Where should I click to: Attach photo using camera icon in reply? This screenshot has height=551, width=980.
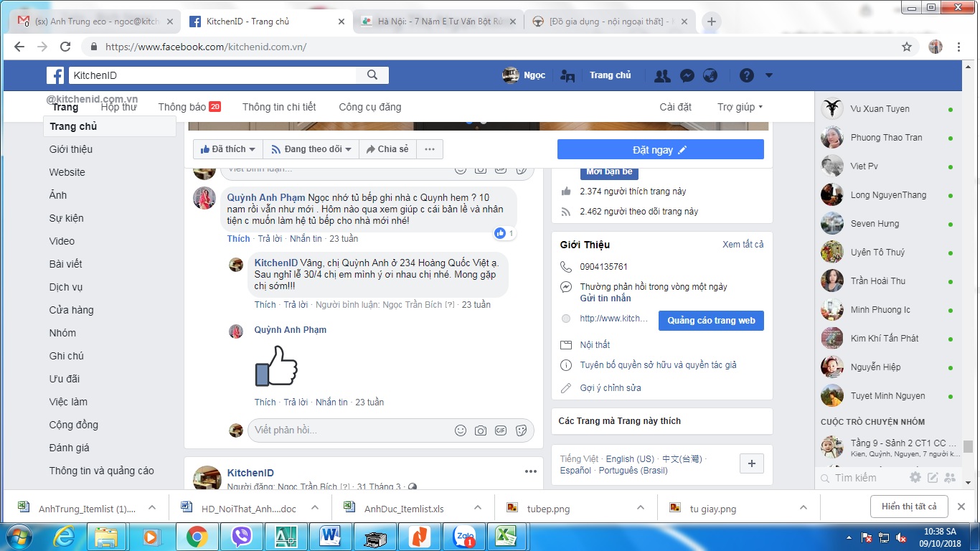[x=481, y=430]
